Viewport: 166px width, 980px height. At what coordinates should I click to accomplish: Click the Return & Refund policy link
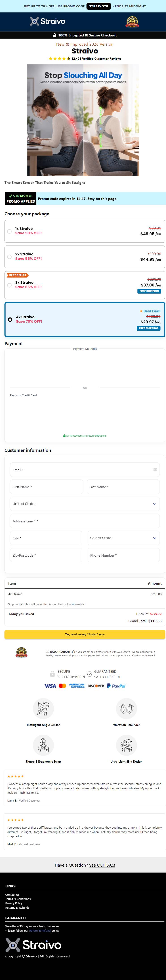pos(40,931)
